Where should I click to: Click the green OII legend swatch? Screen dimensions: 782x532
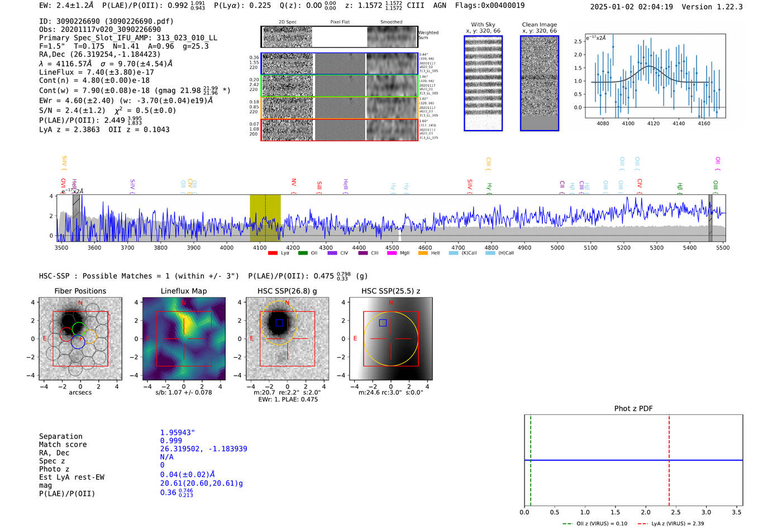303,253
